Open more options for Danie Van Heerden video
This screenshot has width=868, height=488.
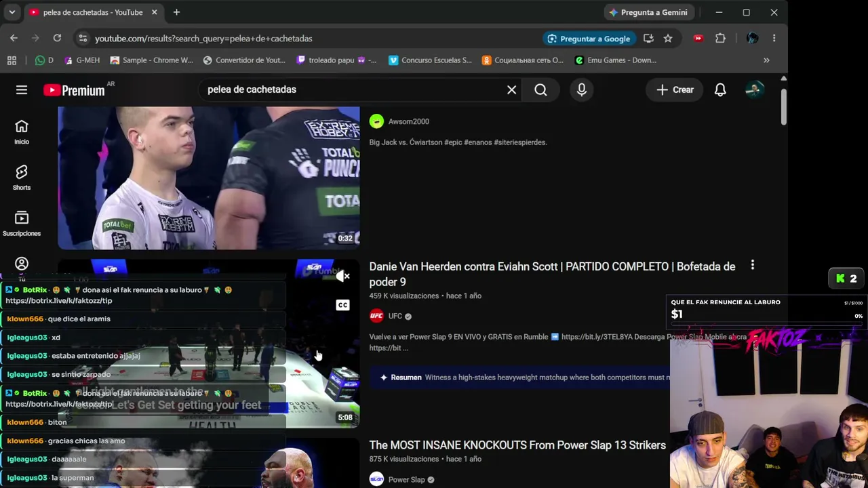click(752, 266)
